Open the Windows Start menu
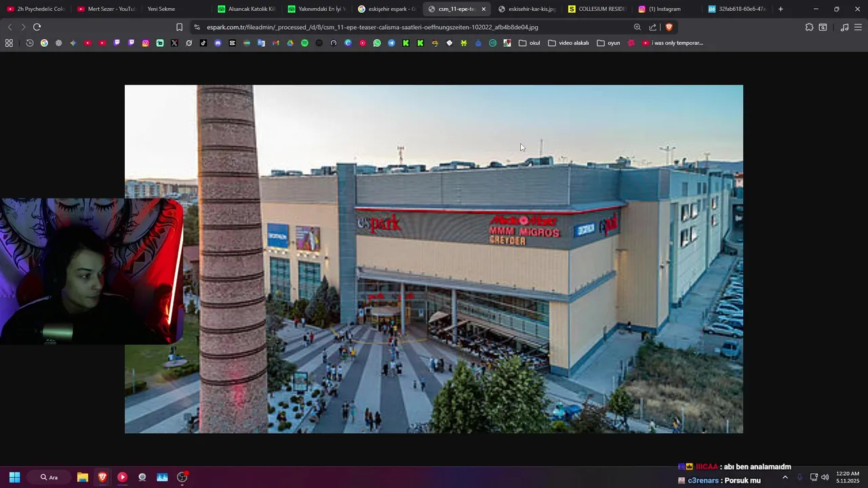This screenshot has width=868, height=488. 14,477
